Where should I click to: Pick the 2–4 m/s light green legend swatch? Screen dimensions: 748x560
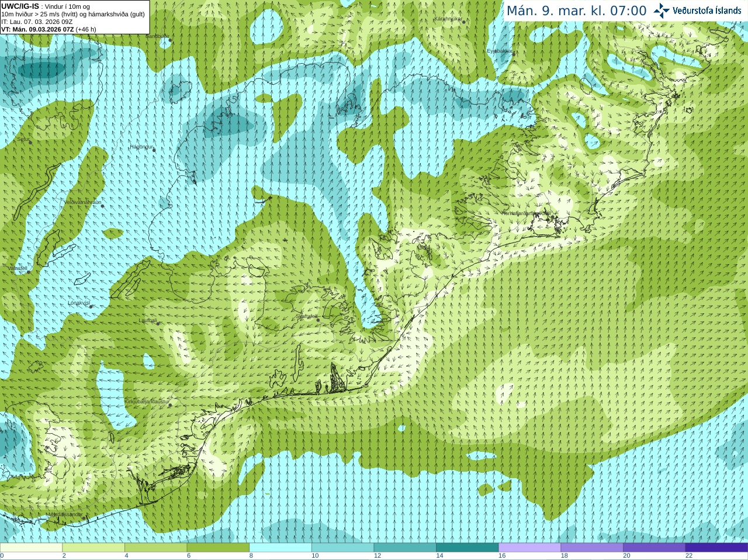(93, 548)
